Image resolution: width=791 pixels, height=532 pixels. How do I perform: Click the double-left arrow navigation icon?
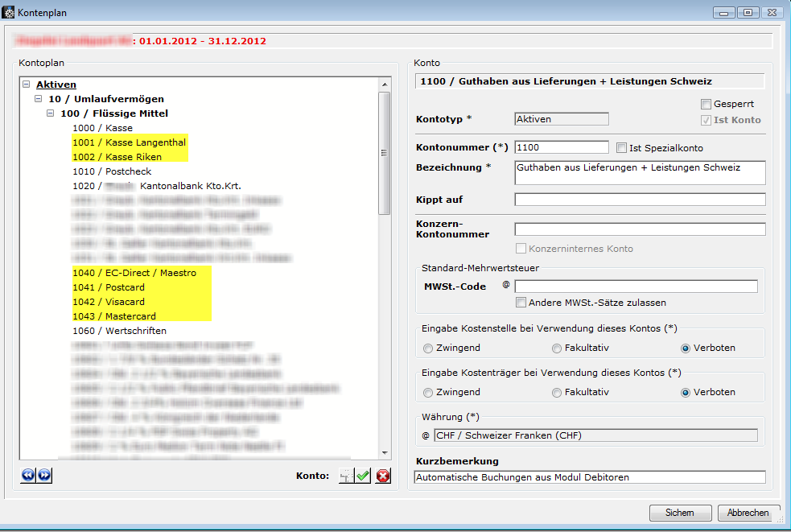tap(28, 476)
